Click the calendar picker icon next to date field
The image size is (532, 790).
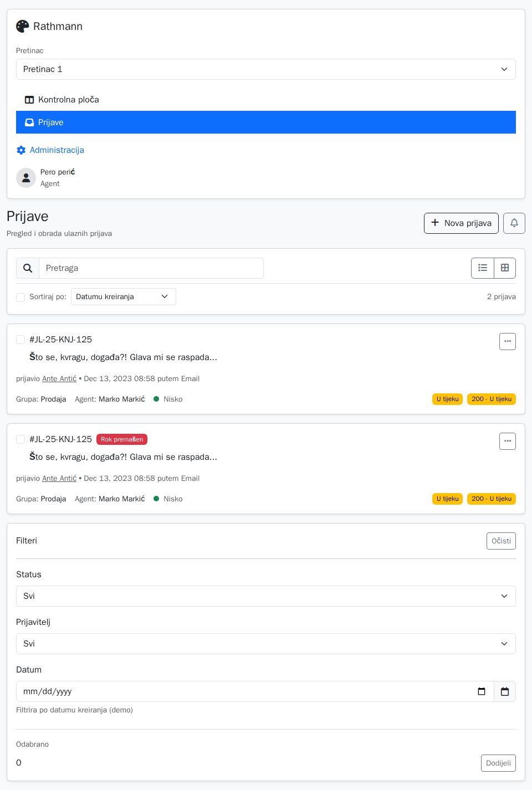(504, 691)
